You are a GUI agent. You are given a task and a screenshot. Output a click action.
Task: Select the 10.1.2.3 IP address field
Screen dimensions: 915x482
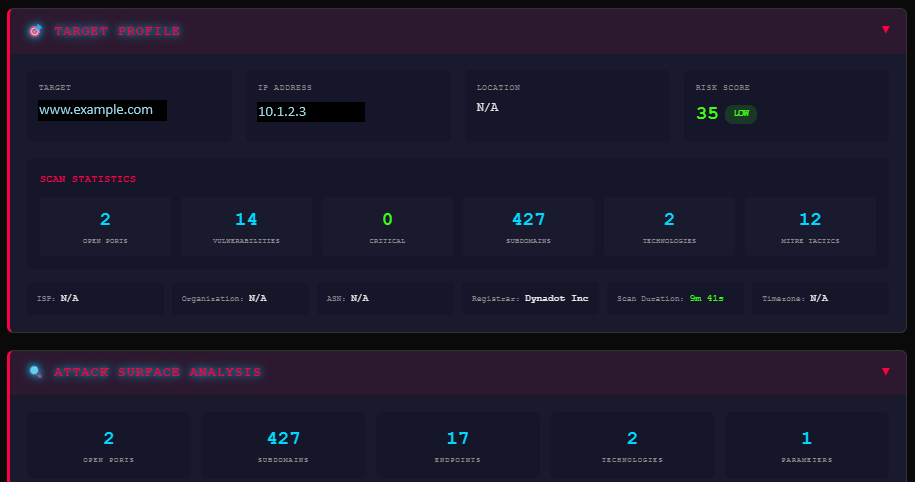[310, 112]
